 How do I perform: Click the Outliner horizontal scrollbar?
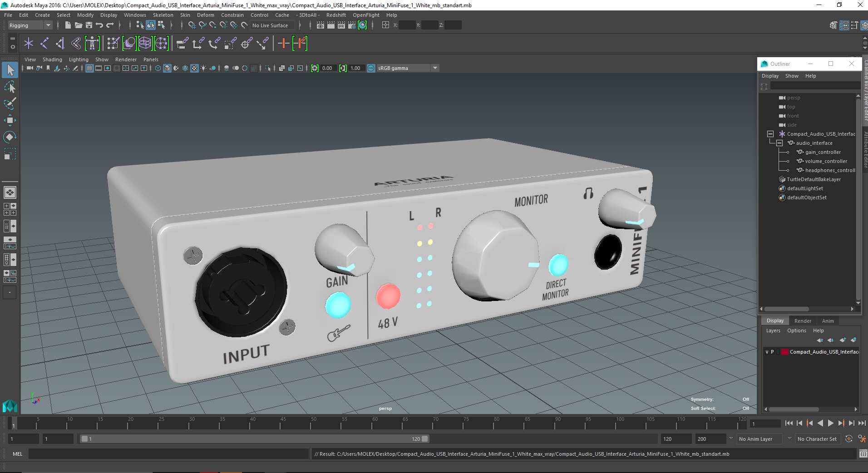786,309
